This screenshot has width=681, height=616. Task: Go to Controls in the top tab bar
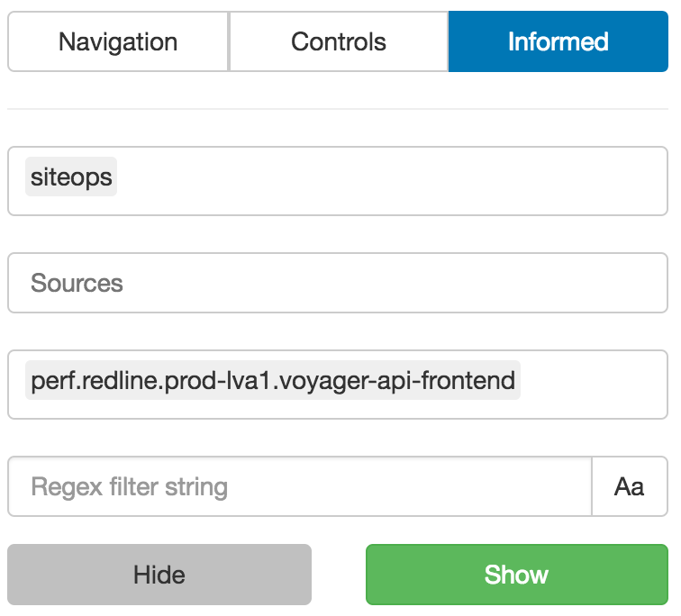pos(339,41)
